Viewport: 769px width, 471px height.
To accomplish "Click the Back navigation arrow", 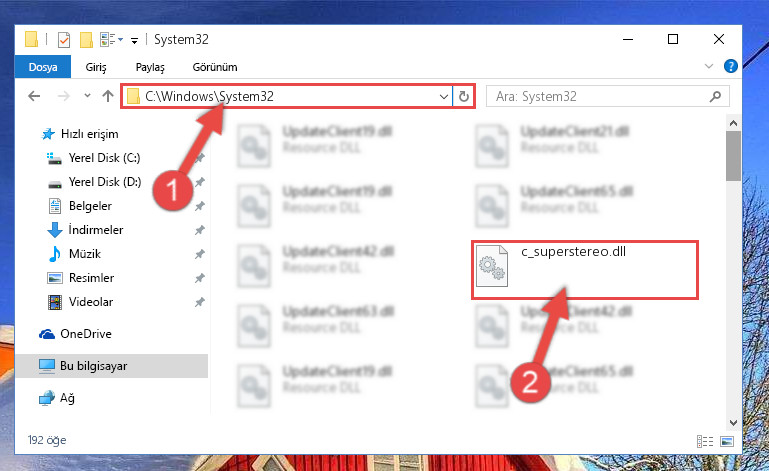I will [34, 96].
